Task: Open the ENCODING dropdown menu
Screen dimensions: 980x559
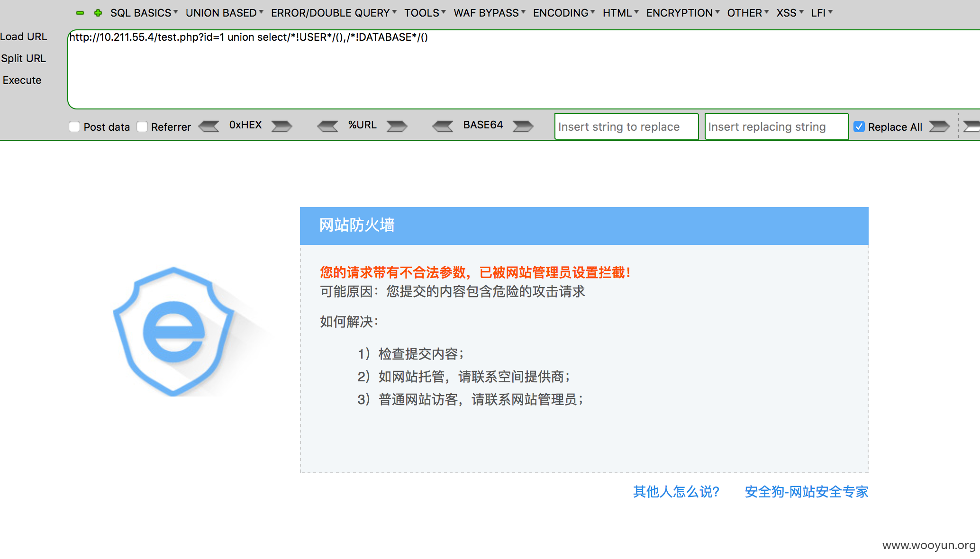Action: (564, 13)
